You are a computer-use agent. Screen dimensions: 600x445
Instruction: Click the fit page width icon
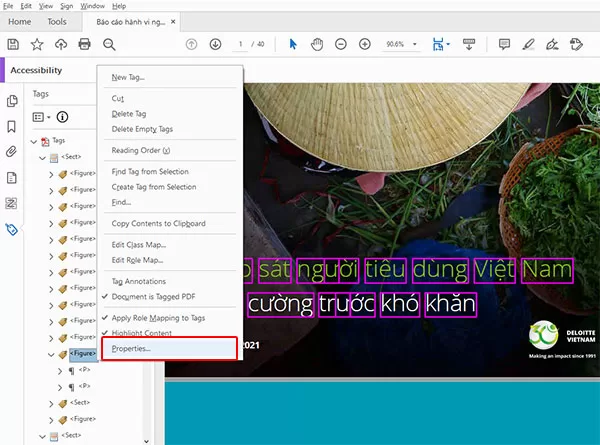[x=438, y=44]
